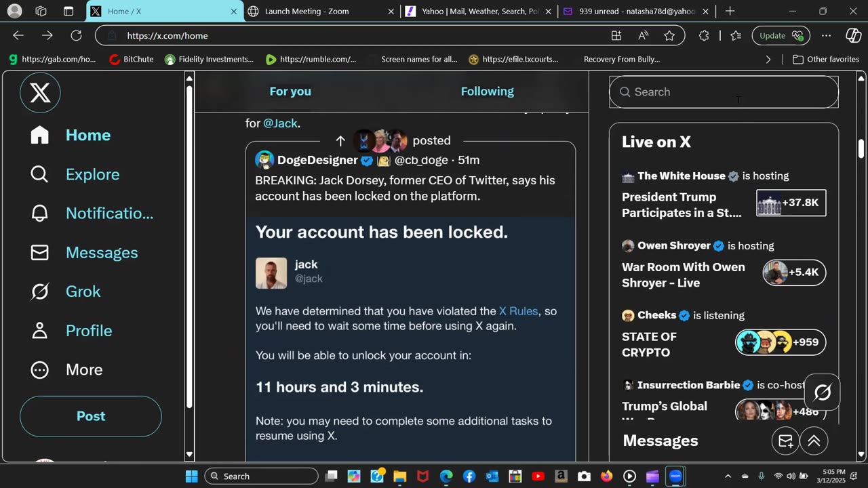Screen dimensions: 868x488
Task: Click the X logo in sidebar
Action: pos(40,92)
